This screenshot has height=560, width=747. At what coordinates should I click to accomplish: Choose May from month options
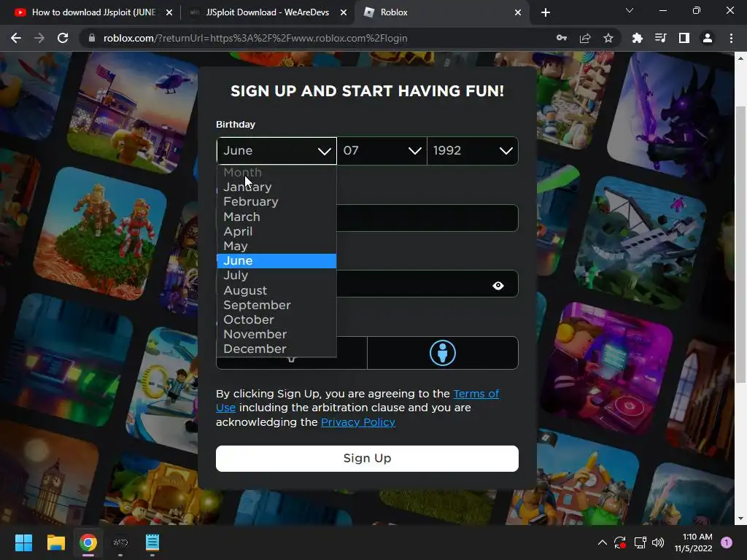(x=276, y=246)
